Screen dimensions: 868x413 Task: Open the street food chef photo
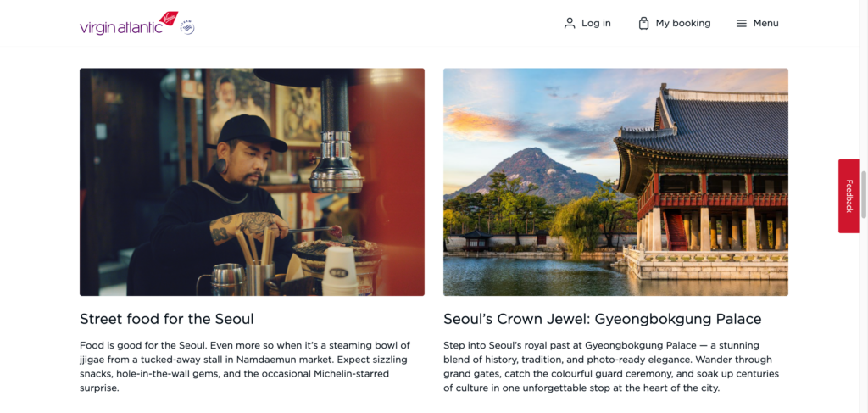(x=252, y=182)
